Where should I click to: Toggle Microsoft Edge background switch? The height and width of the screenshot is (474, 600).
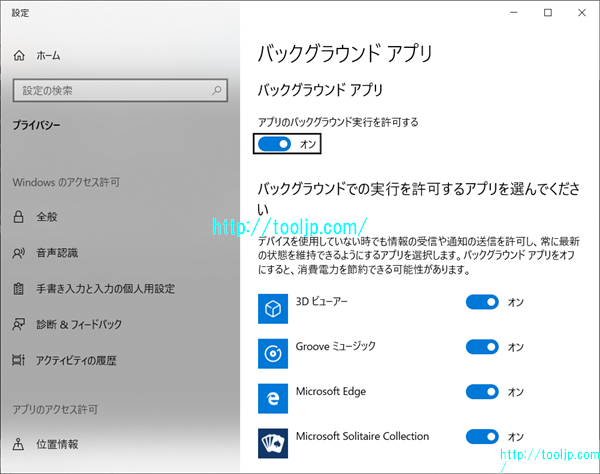click(x=482, y=391)
